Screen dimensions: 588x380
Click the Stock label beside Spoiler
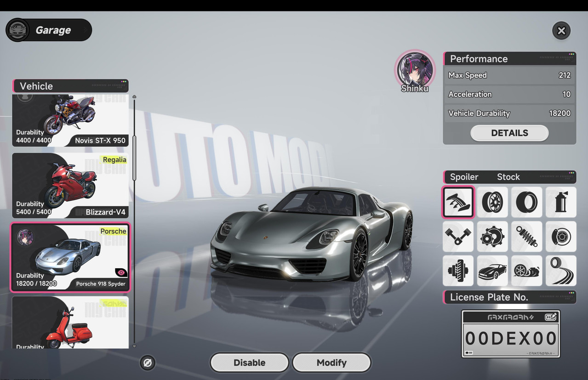pos(508,177)
